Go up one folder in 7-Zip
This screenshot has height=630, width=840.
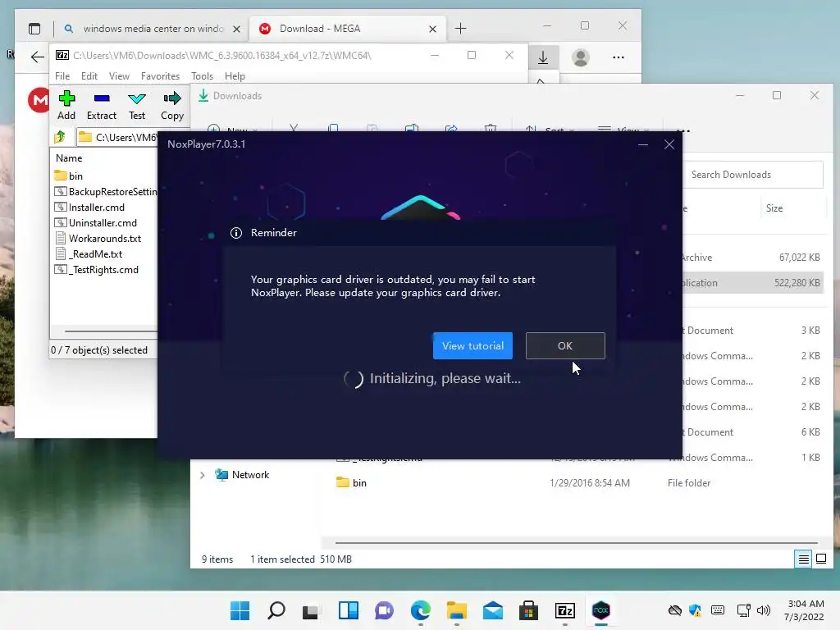coord(60,137)
